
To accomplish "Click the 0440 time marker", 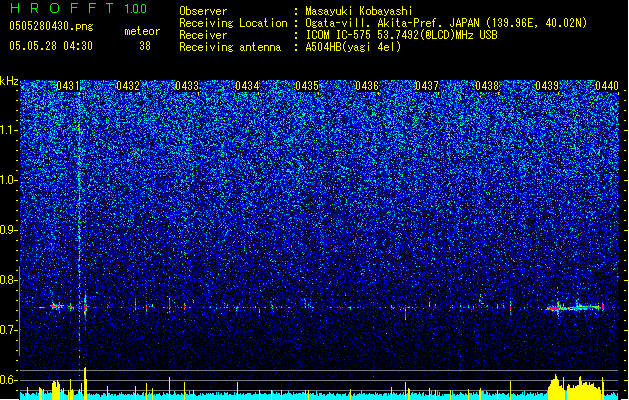I will 607,86.
